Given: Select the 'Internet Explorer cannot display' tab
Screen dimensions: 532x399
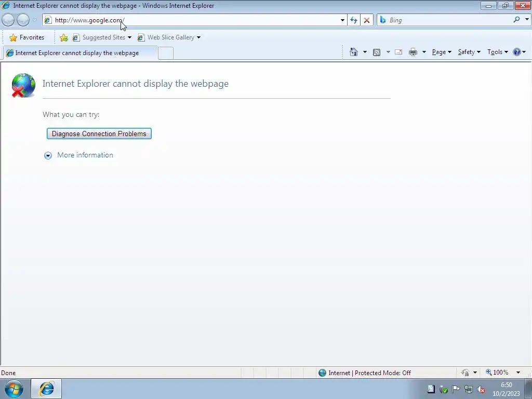Looking at the screenshot, I should 81,53.
